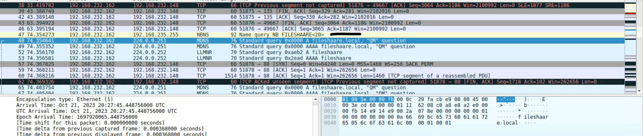Viewport: 644px width, 136px height.
Task: Click Time delta from previous captured frame
Action: click(x=110, y=129)
